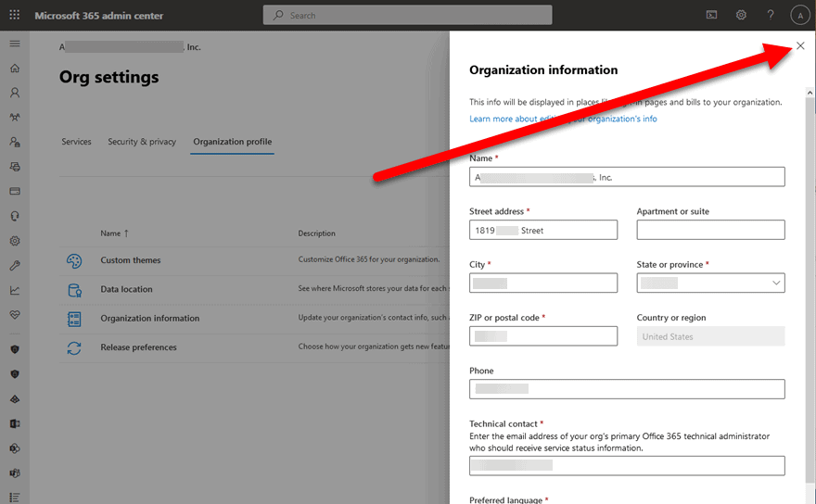Open Organization information row

click(x=150, y=319)
